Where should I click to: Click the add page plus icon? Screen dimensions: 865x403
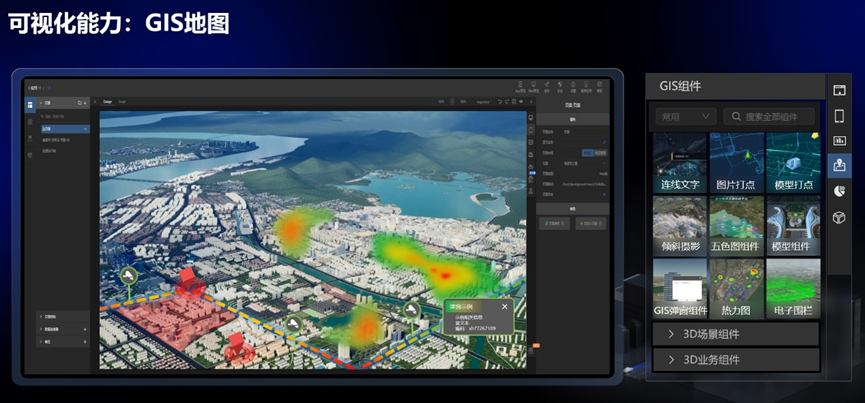(x=85, y=103)
